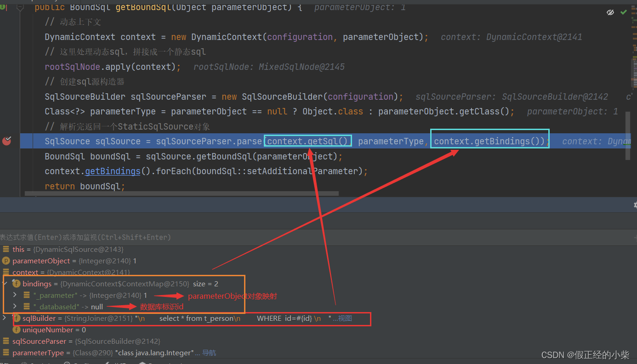The width and height of the screenshot is (637, 364).
Task: Click the vertical scrollbar thumb of the editor
Action: [x=628, y=135]
